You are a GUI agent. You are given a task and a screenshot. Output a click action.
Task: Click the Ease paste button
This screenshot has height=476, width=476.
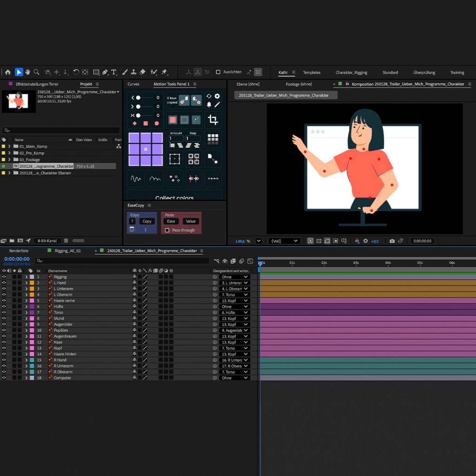pos(171,221)
